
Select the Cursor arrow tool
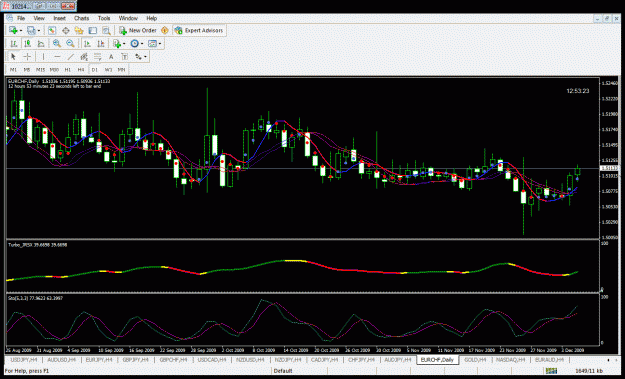click(13, 57)
